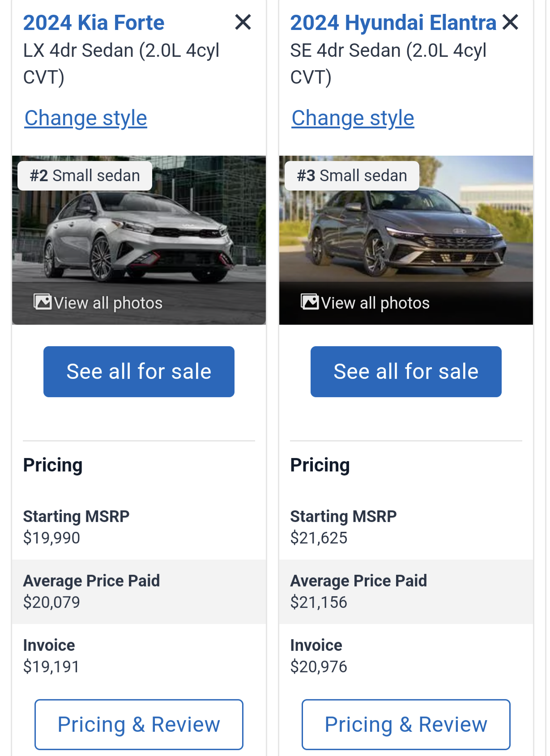
Task: Remove the 2024 Hyundai Elantra from comparison
Action: point(510,22)
